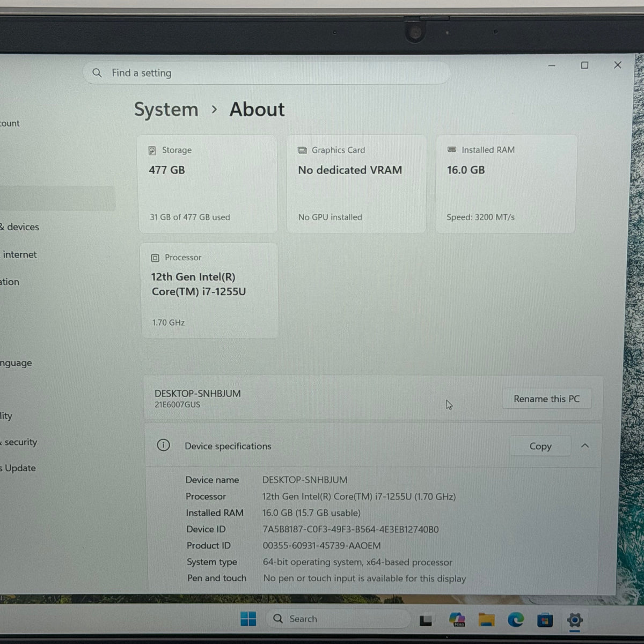This screenshot has height=644, width=644.
Task: Open the '& devices' sidebar section
Action: click(20, 227)
